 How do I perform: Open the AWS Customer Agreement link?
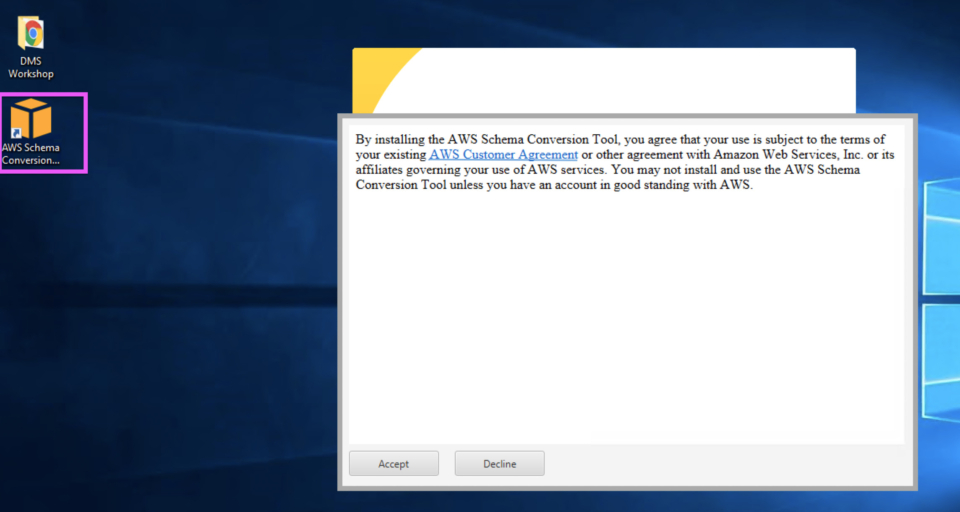tap(503, 155)
